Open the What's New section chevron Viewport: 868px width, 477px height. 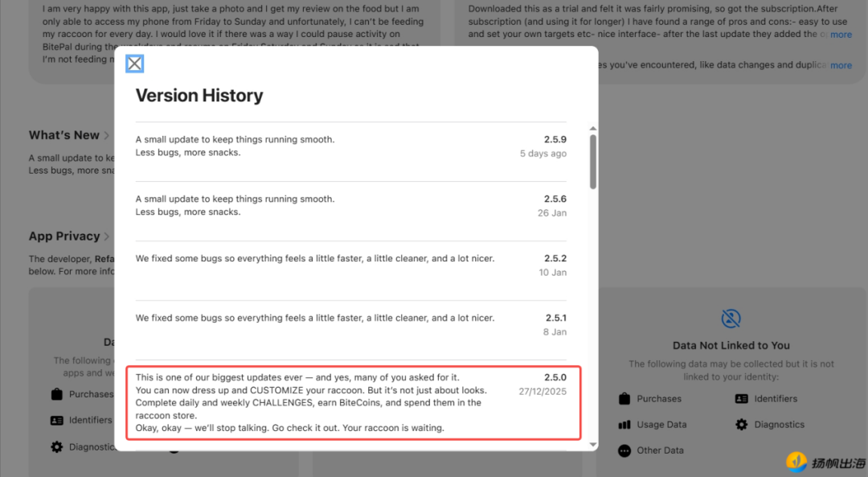tap(106, 136)
